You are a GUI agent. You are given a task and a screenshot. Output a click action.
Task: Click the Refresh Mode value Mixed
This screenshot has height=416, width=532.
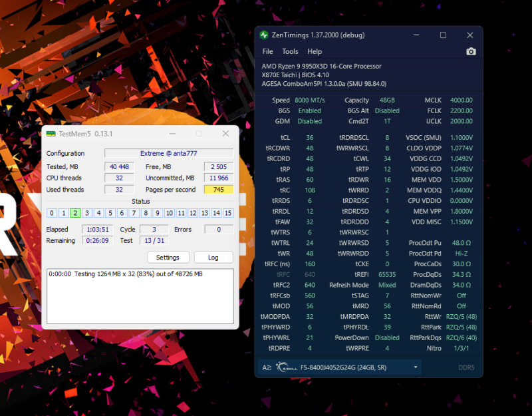(387, 285)
